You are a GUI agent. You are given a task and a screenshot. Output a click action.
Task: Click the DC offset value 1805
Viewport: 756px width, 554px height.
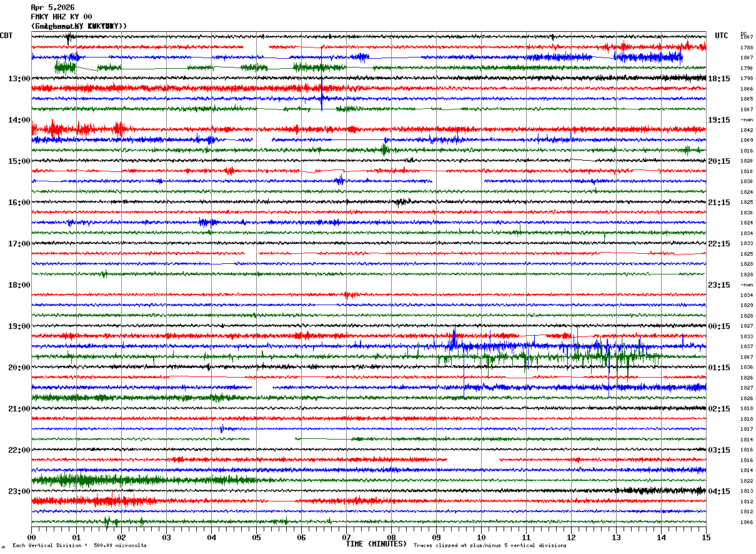click(x=747, y=99)
